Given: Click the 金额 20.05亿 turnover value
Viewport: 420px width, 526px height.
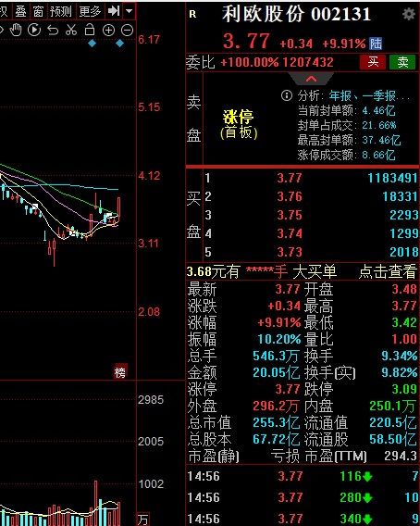Looking at the screenshot, I should tap(277, 373).
